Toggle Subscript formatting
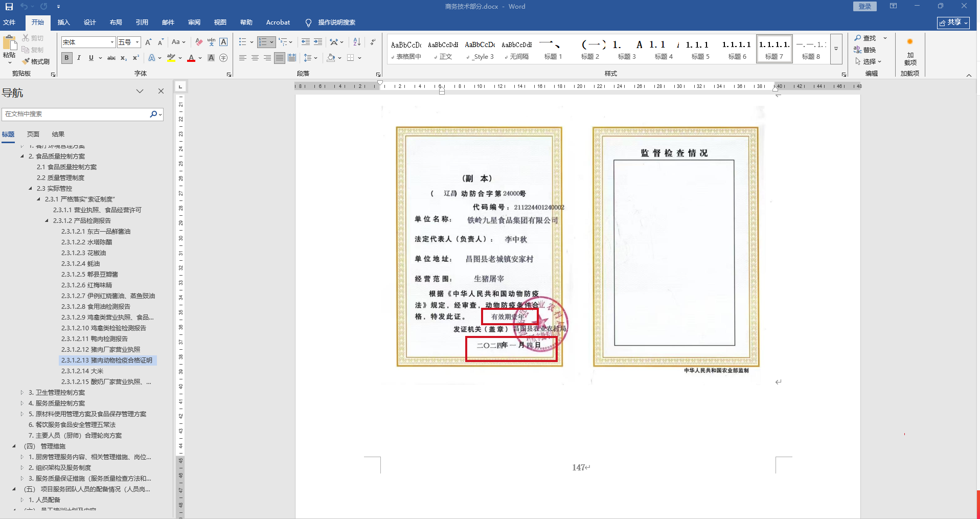 [124, 58]
